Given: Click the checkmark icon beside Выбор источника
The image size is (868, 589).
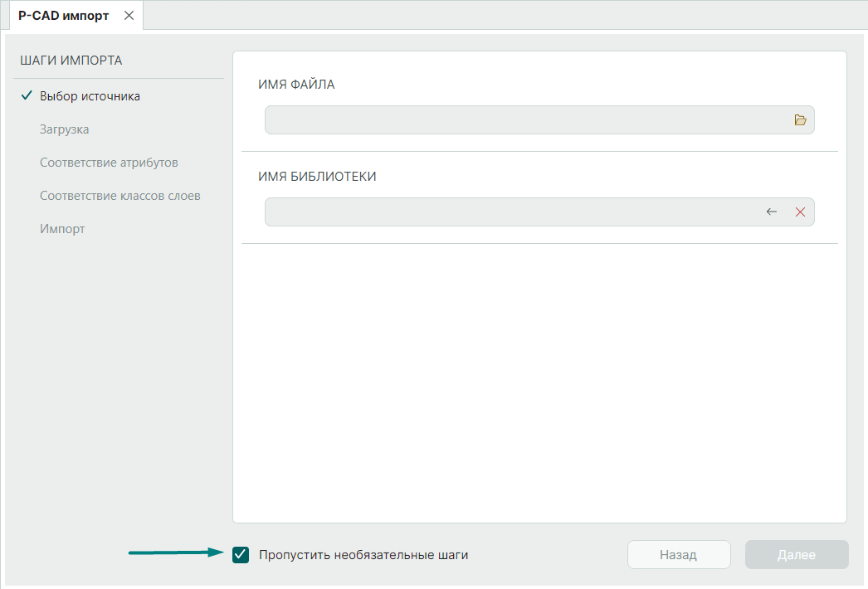Looking at the screenshot, I should tap(27, 96).
